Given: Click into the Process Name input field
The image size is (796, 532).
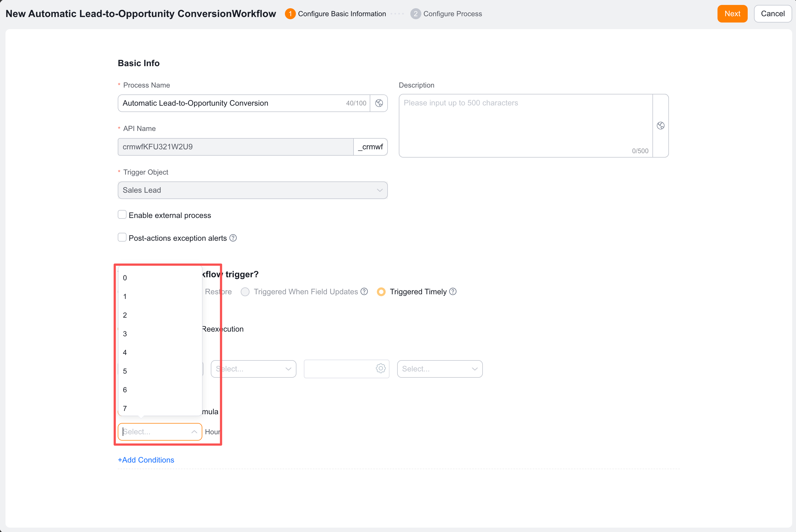Looking at the screenshot, I should 243,103.
